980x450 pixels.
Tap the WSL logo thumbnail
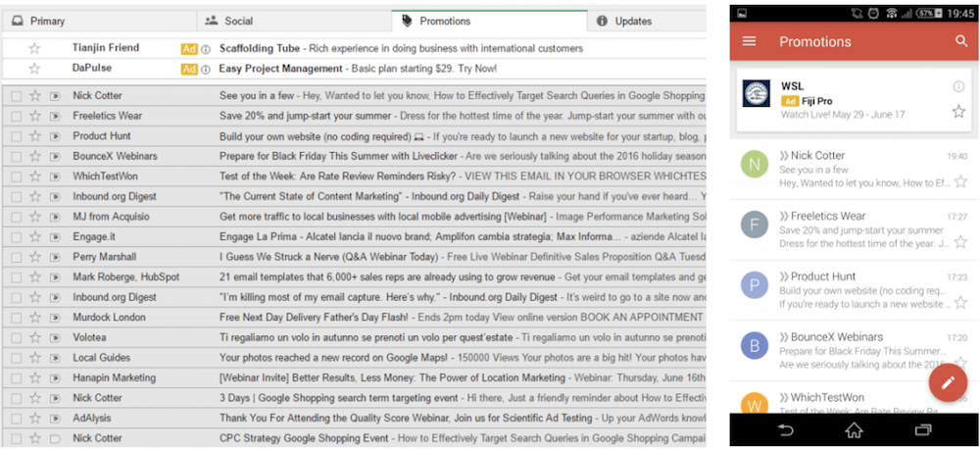pos(757,93)
